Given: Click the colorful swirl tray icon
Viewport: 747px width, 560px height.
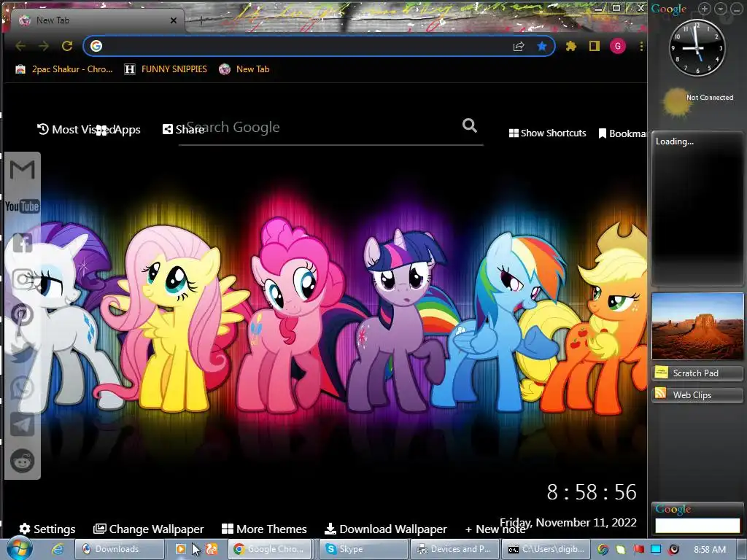Looking at the screenshot, I should pyautogui.click(x=603, y=549).
